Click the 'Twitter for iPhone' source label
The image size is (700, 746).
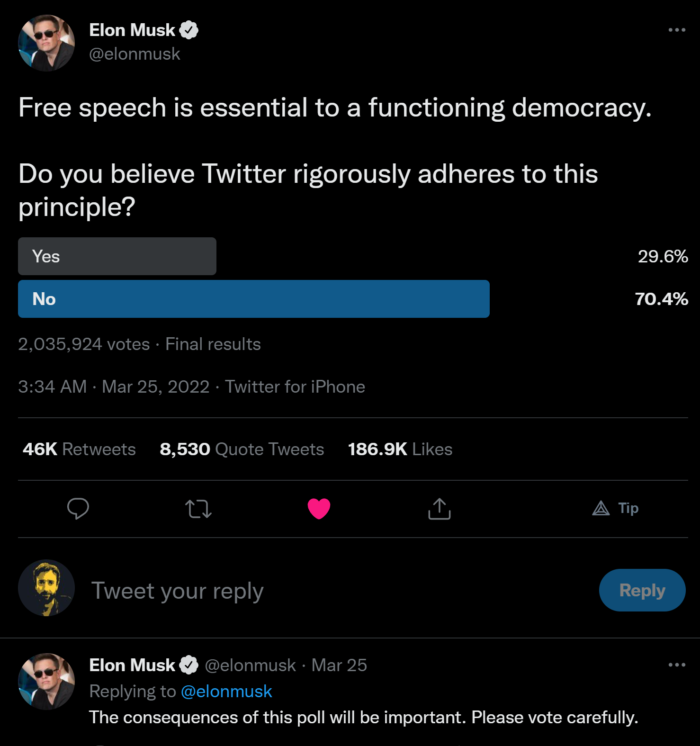295,386
